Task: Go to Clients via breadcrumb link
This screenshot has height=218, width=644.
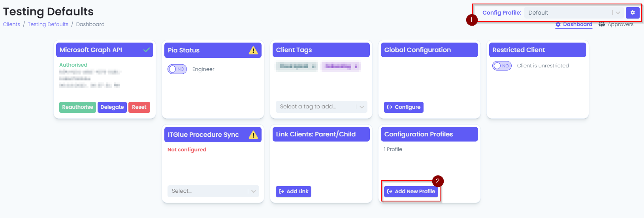Action: tap(11, 24)
